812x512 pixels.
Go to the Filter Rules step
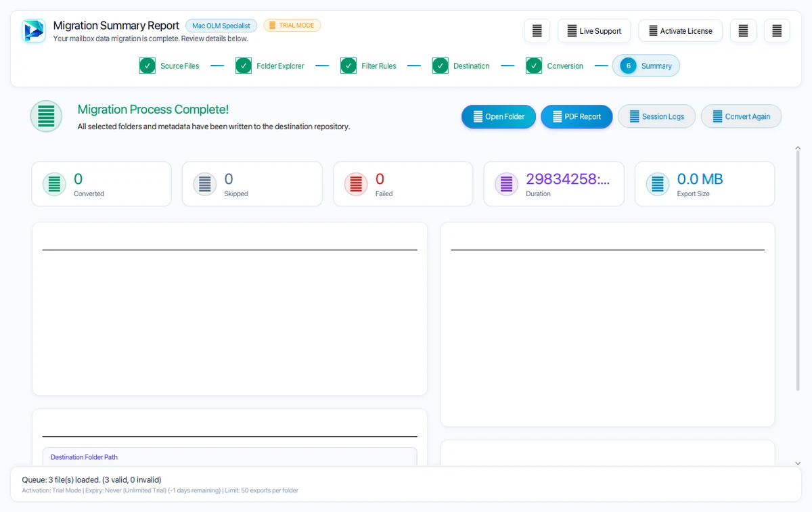[369, 66]
